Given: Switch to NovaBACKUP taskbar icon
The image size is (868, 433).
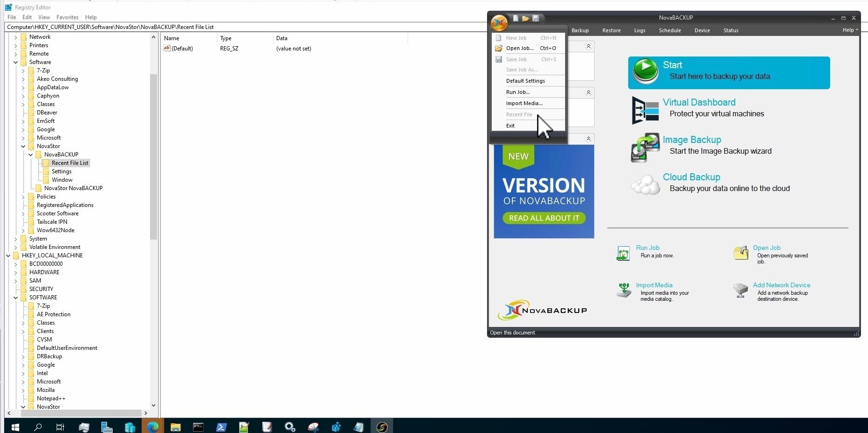Looking at the screenshot, I should tap(382, 427).
